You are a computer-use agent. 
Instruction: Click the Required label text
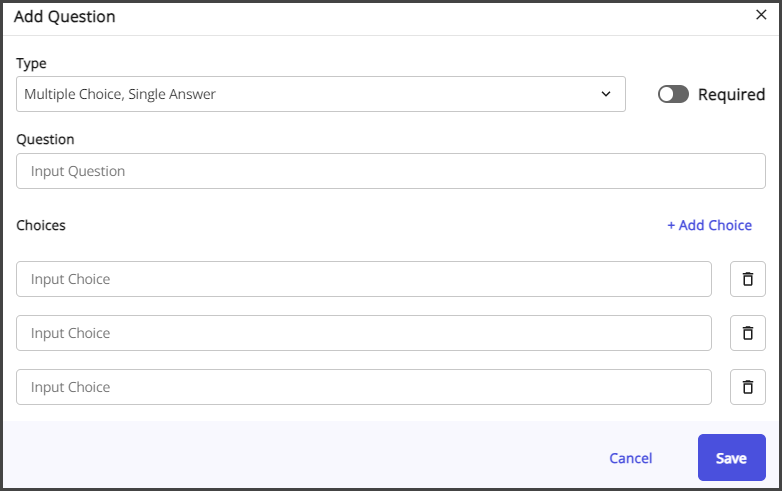click(731, 94)
